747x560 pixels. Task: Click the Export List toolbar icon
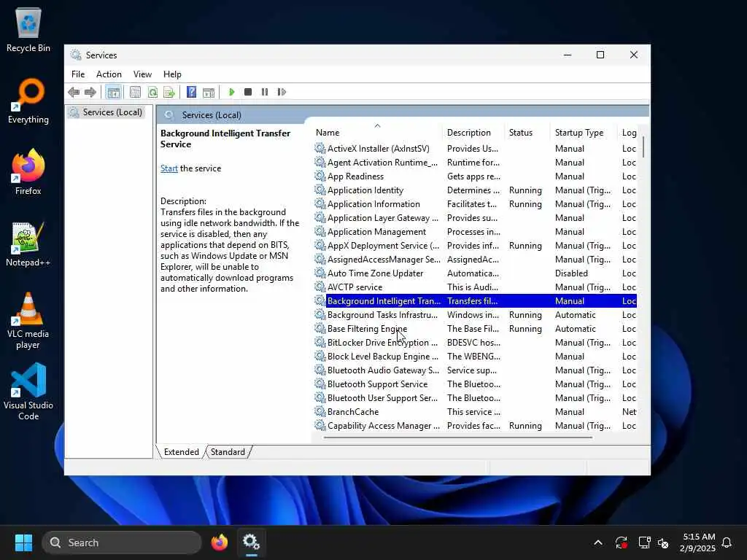(x=169, y=92)
